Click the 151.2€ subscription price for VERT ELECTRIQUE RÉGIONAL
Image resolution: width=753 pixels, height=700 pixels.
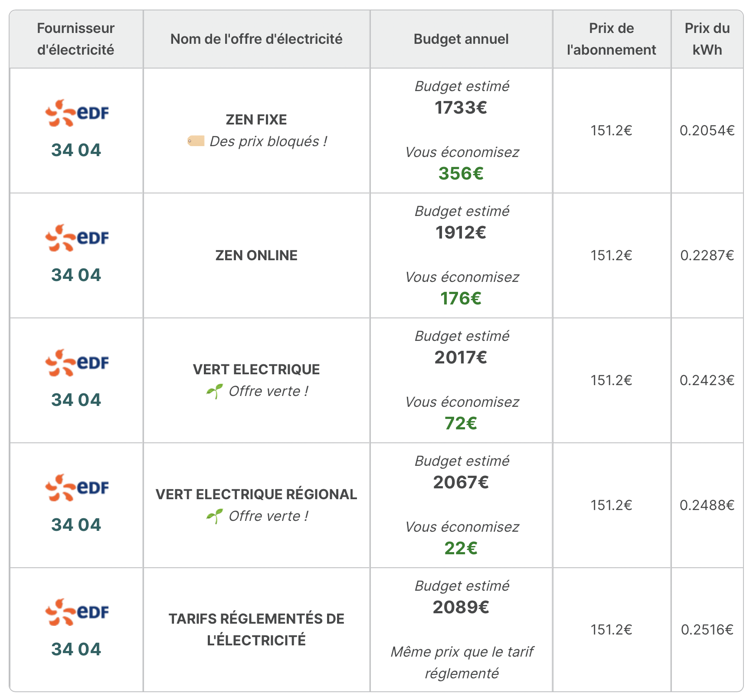612,505
